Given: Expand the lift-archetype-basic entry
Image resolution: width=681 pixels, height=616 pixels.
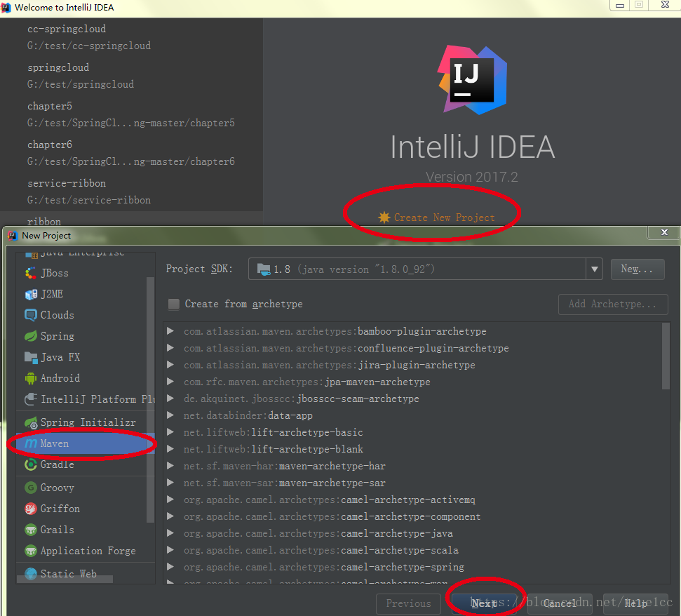Looking at the screenshot, I should pos(170,431).
